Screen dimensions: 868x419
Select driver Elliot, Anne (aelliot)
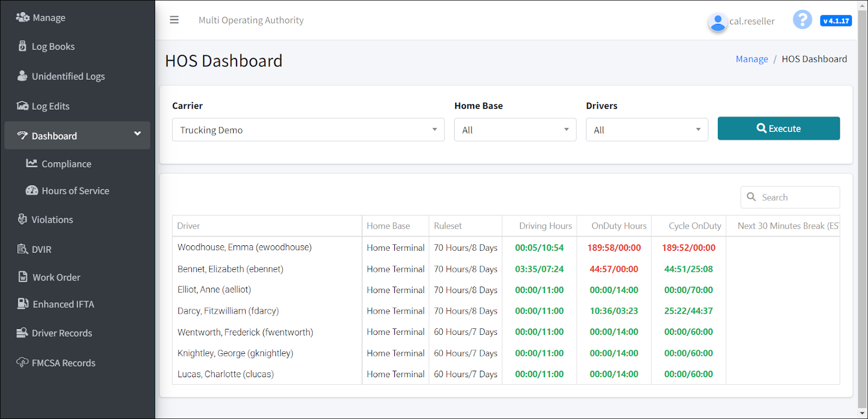(214, 289)
